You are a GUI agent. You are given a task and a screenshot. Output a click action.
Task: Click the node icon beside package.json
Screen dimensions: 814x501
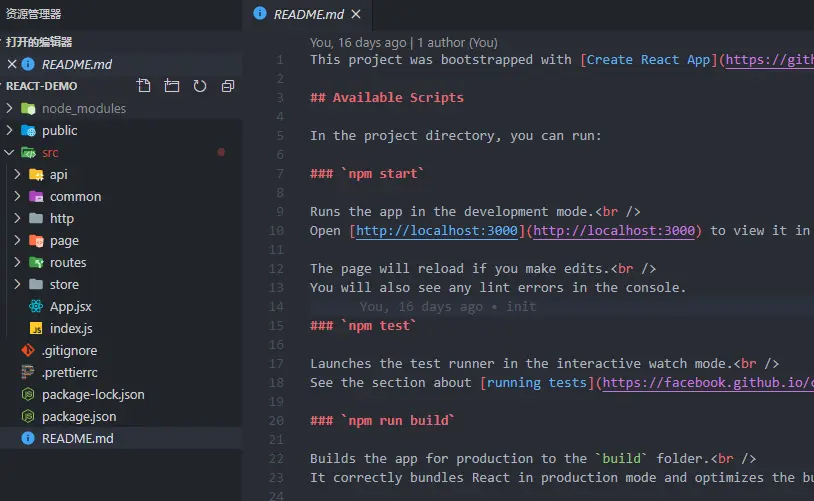pos(28,416)
